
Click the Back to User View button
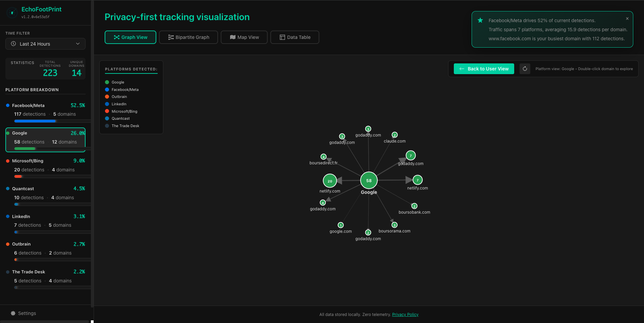click(x=484, y=69)
